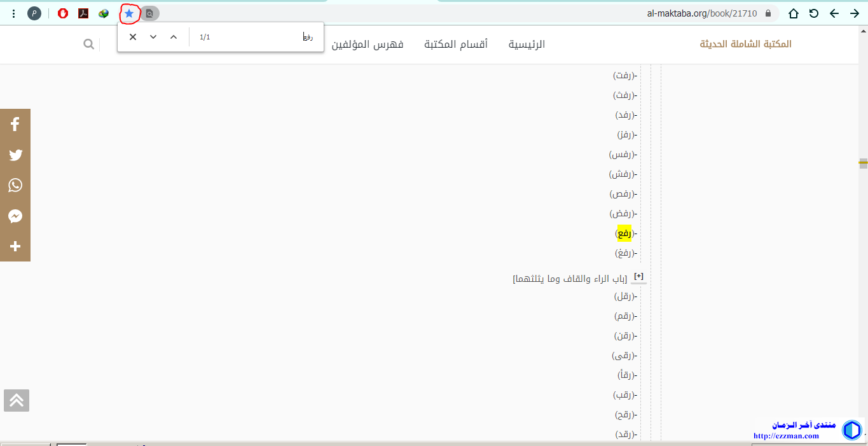Share the page via WhatsApp
The width and height of the screenshot is (868, 446).
(x=15, y=185)
